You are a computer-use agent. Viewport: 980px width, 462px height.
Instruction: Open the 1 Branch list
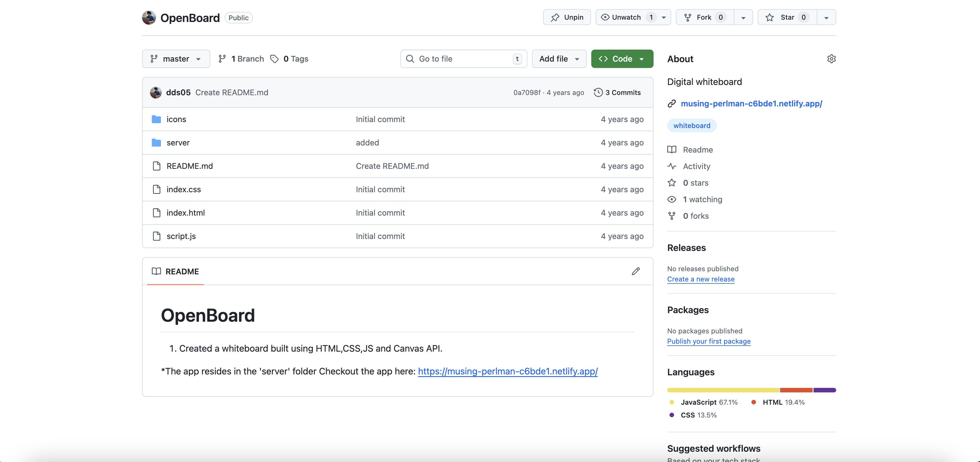(241, 59)
